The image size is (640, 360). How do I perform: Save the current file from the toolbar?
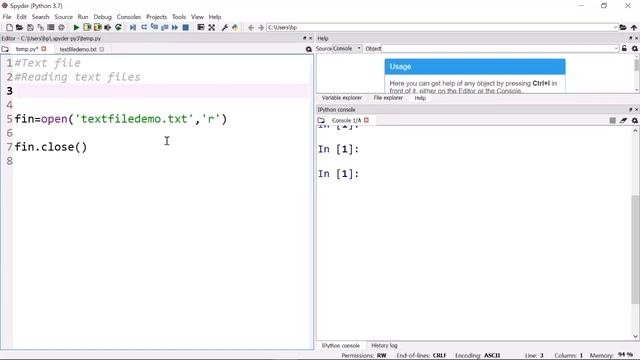point(30,27)
